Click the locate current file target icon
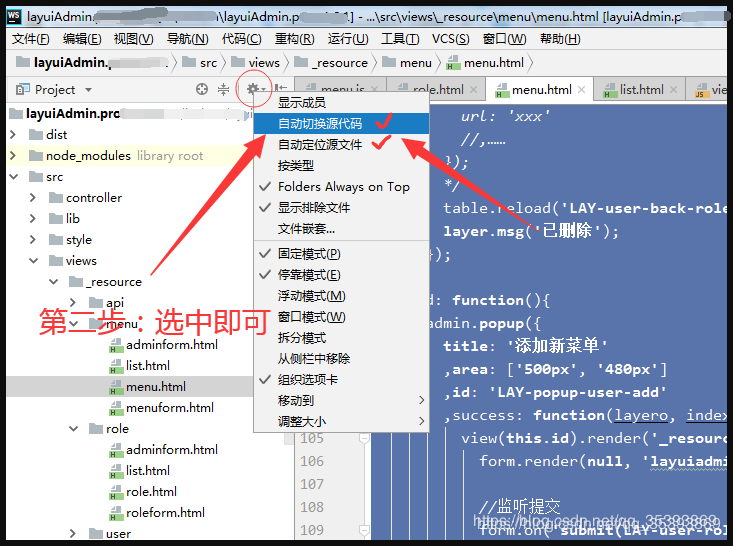733x546 pixels. pyautogui.click(x=201, y=89)
